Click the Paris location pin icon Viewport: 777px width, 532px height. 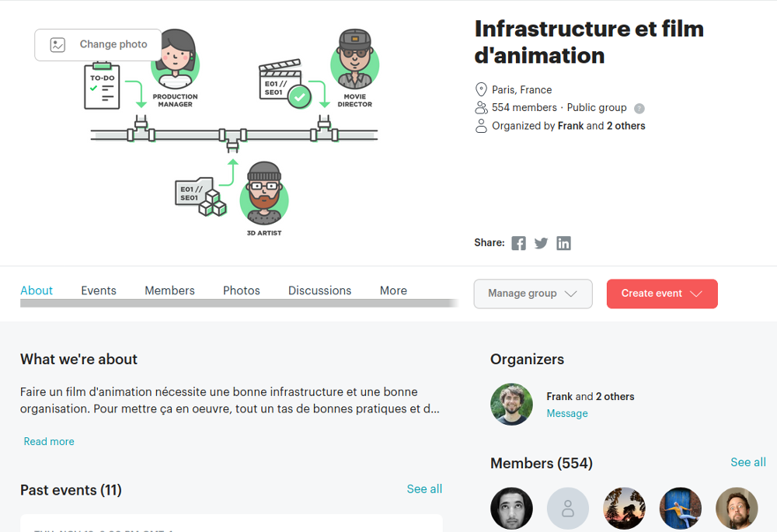[x=481, y=90]
